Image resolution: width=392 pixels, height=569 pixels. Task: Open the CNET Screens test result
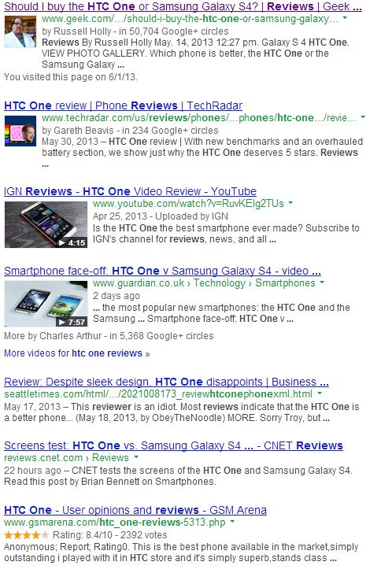(x=173, y=445)
